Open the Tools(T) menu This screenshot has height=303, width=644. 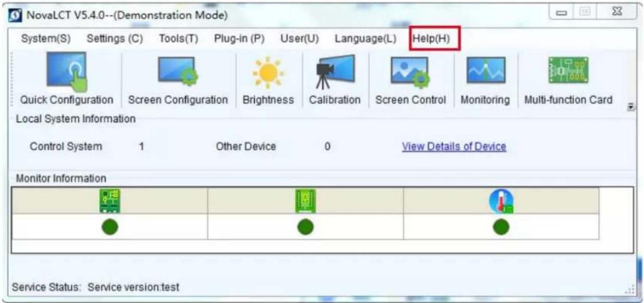pyautogui.click(x=179, y=39)
